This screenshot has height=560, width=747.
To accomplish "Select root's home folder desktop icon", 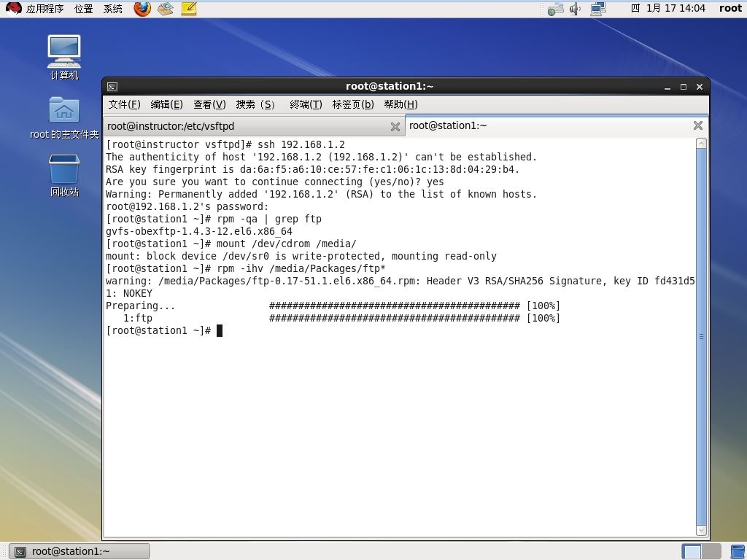I will point(64,117).
